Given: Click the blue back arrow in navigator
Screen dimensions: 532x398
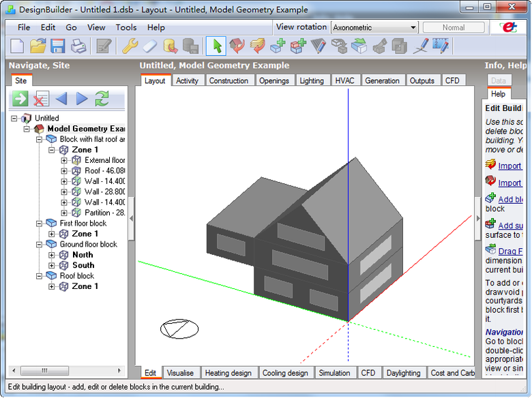Looking at the screenshot, I should point(61,99).
